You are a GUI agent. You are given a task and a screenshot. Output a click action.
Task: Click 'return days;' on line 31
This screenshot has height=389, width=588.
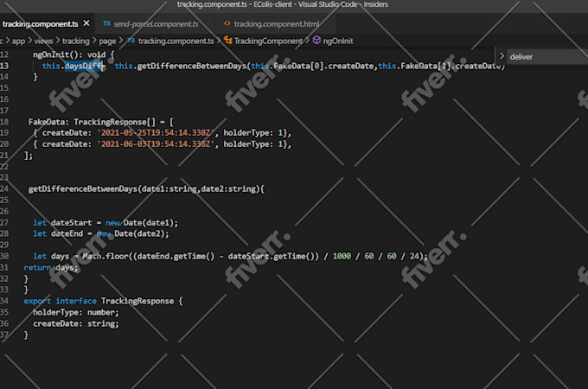pos(51,268)
